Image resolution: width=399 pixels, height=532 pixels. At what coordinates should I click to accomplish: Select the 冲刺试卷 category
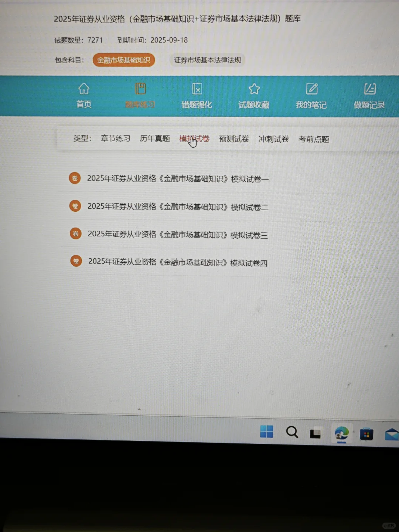coord(273,139)
